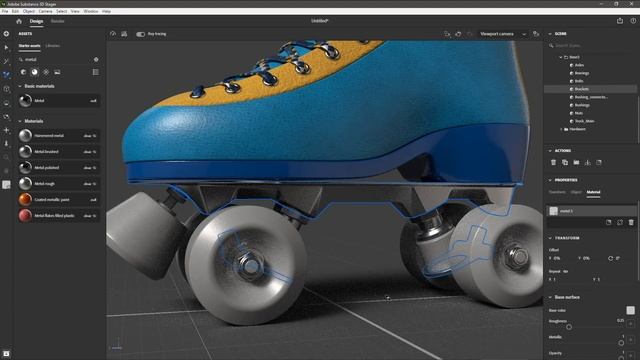Screen dimensions: 640x360
Task: Click the gear icon beside asset search
Action: (96, 60)
